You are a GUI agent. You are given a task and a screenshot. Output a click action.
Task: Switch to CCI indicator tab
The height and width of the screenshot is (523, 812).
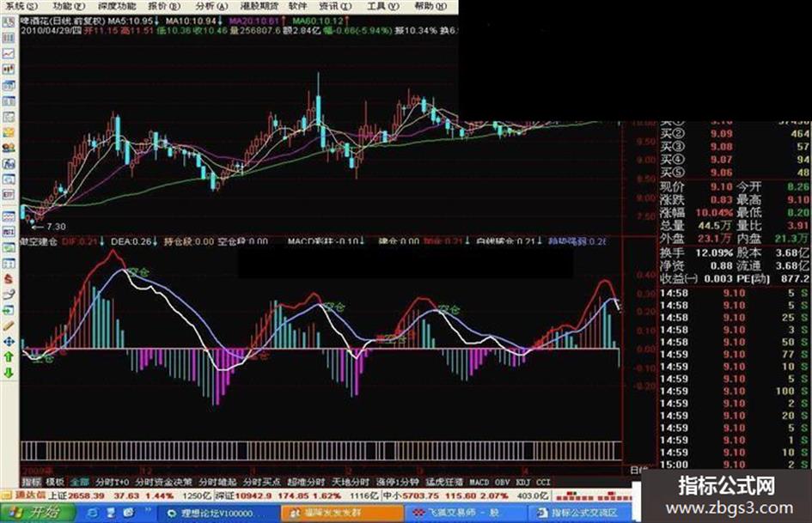tap(543, 482)
